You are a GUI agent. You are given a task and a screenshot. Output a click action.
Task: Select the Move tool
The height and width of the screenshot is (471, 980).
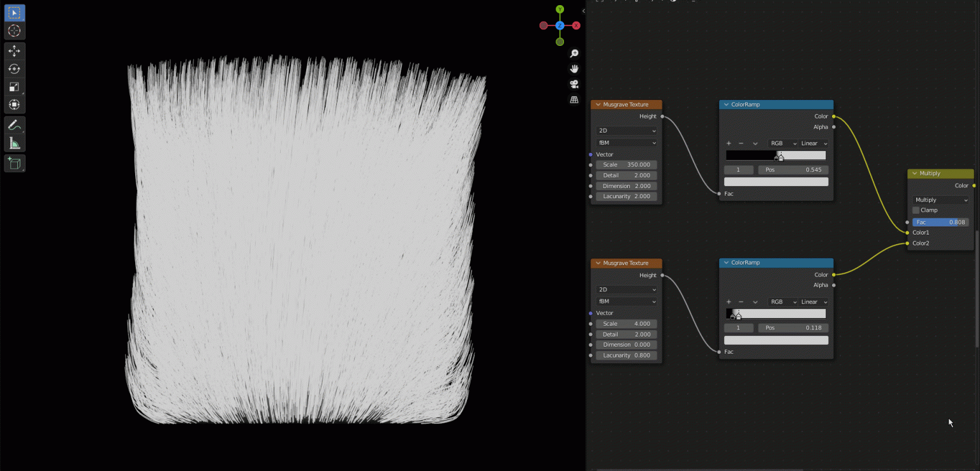(14, 51)
